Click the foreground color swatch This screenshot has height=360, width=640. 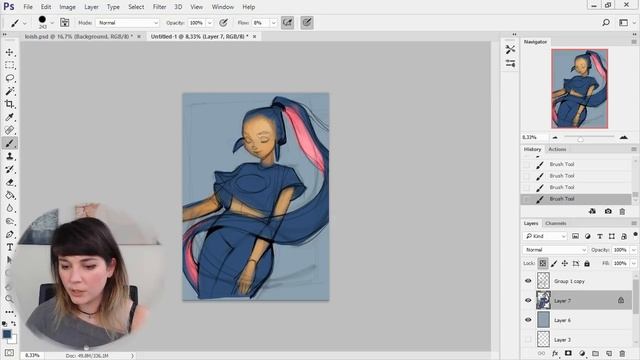click(7, 334)
